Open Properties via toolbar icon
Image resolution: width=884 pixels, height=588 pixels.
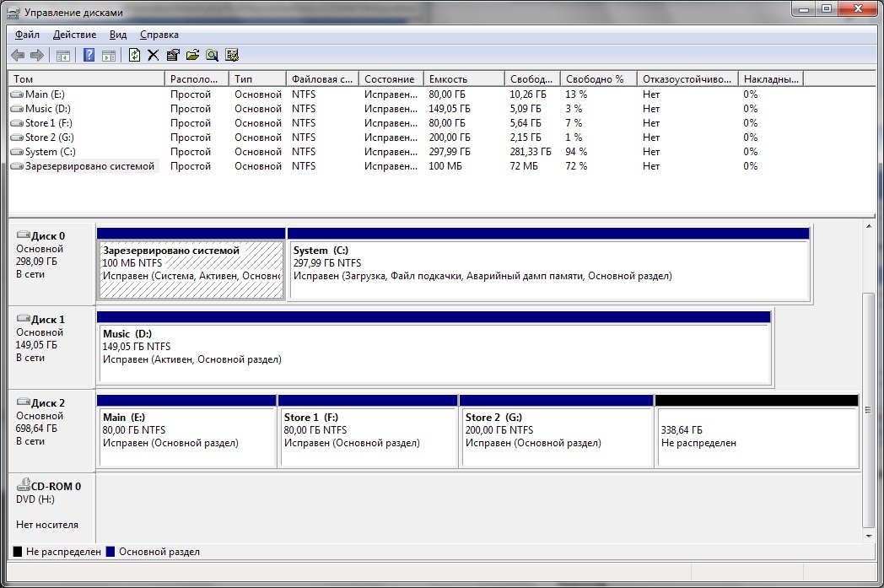point(172,56)
